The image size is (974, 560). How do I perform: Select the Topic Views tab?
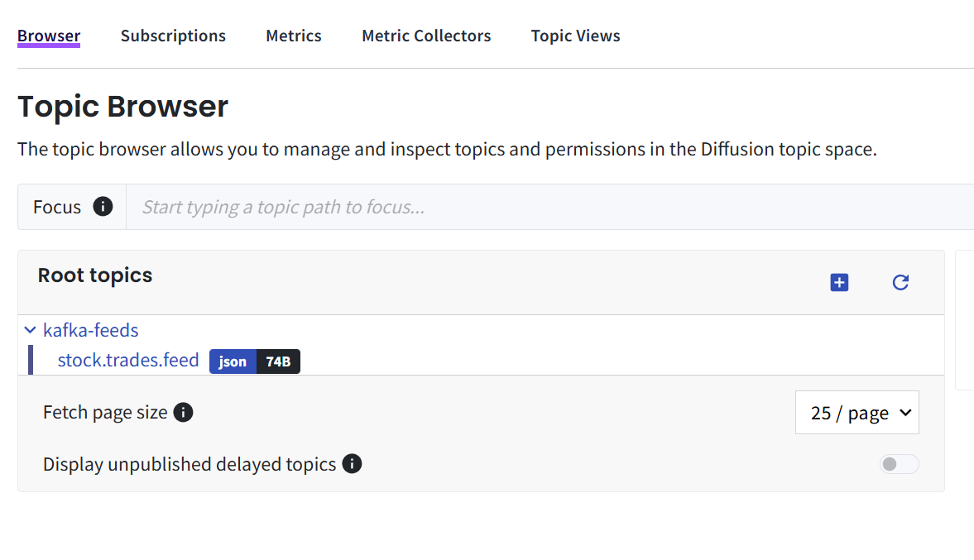[575, 36]
